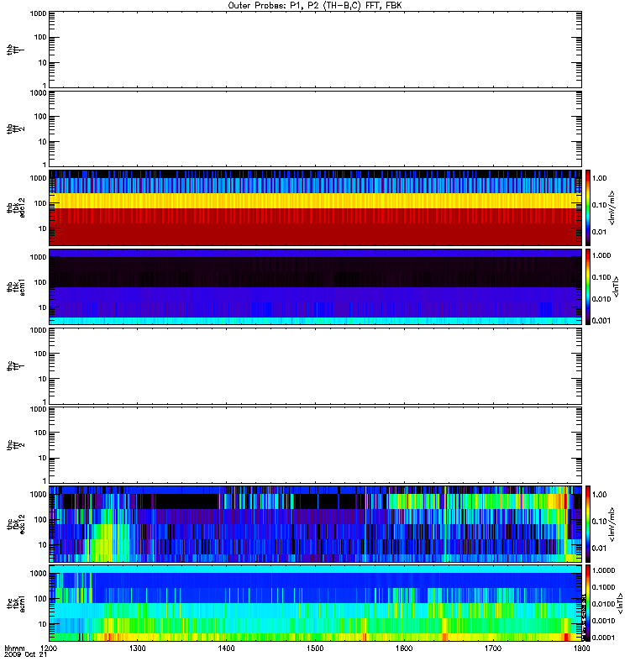Click the "thc fbk scm1" y-axis title
Screen dimensions: 630x672
(16, 603)
